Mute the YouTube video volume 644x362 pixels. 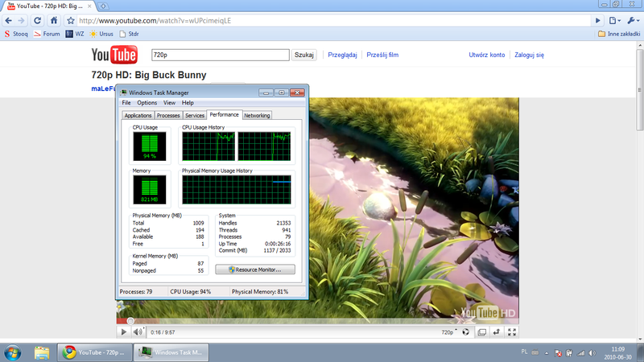click(x=138, y=332)
